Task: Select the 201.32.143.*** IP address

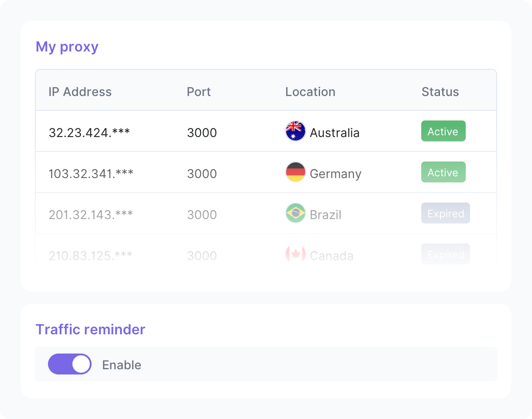Action: 91,215
